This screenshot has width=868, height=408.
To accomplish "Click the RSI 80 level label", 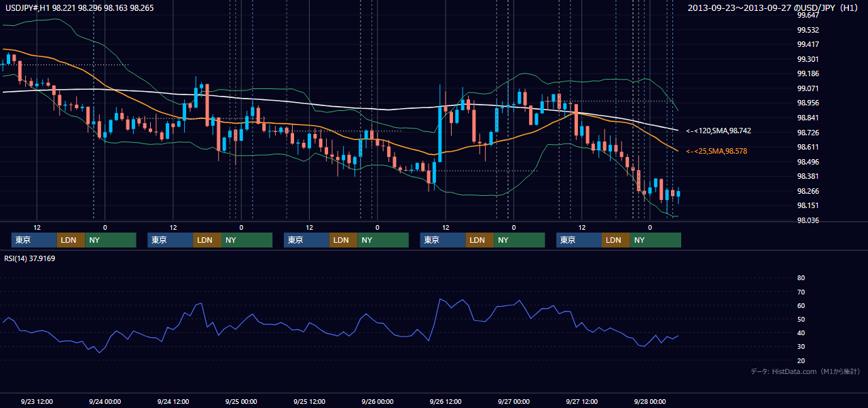I will (801, 278).
